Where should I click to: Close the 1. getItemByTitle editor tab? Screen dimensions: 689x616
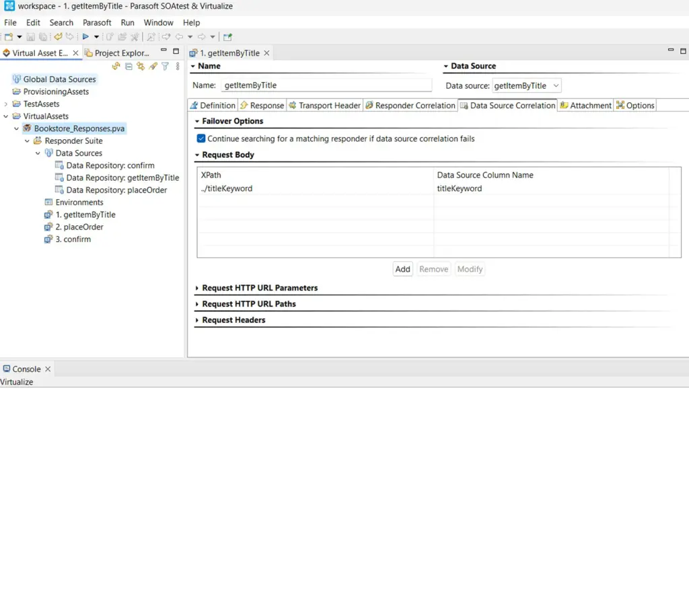266,53
